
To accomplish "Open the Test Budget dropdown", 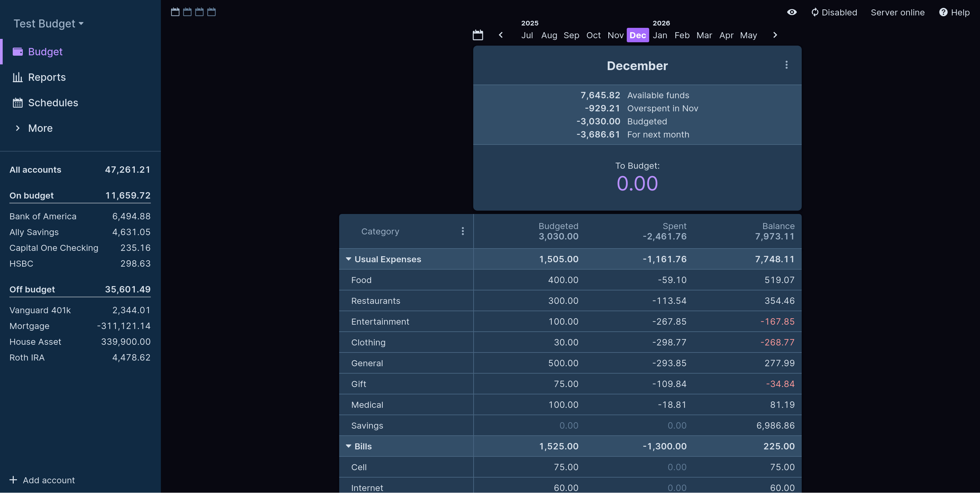I will click(x=48, y=23).
